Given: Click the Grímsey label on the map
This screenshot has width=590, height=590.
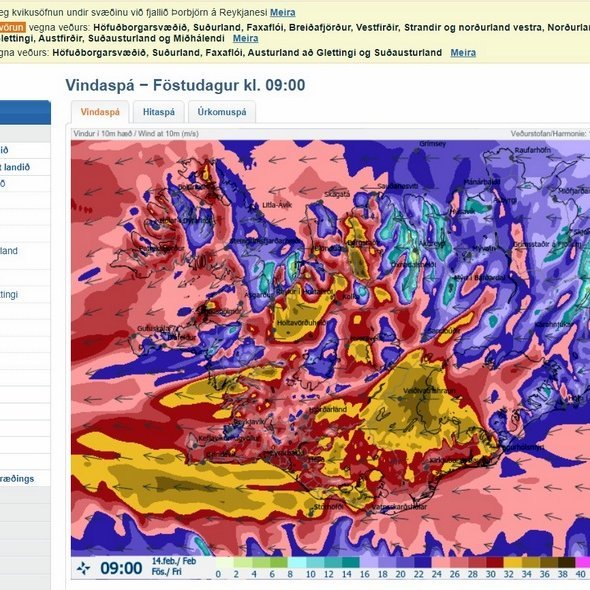Looking at the screenshot, I should tap(432, 144).
